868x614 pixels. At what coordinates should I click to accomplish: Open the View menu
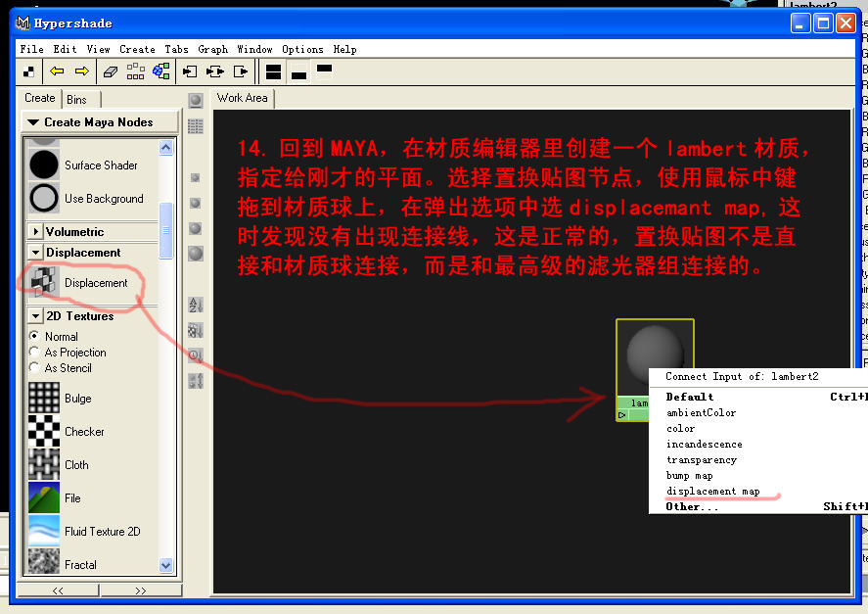click(x=98, y=49)
